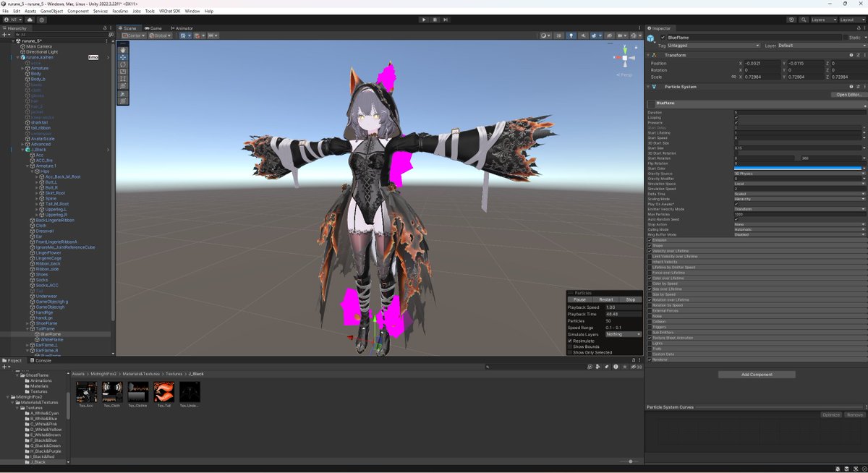
Task: Toggle the Emission module checkbox
Action: pos(650,240)
